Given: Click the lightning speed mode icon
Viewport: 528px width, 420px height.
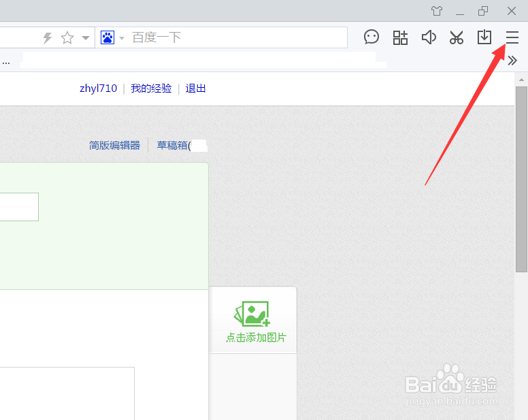Looking at the screenshot, I should click(x=48, y=37).
